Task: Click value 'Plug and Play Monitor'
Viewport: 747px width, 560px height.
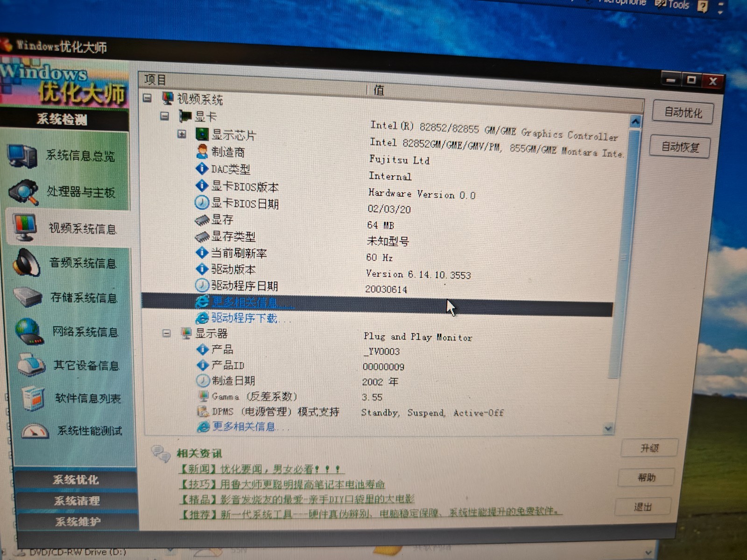Action: click(x=418, y=336)
